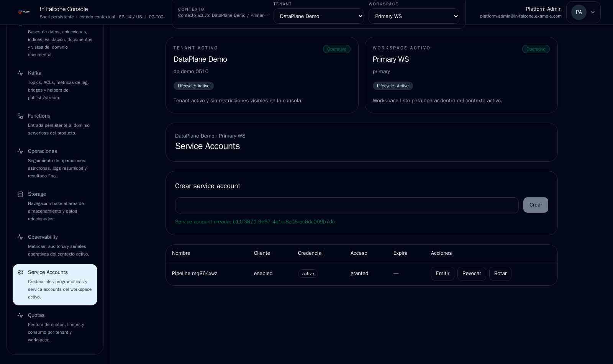The width and height of the screenshot is (613, 364).
Task: Click the Acceso column header
Action: point(359,253)
